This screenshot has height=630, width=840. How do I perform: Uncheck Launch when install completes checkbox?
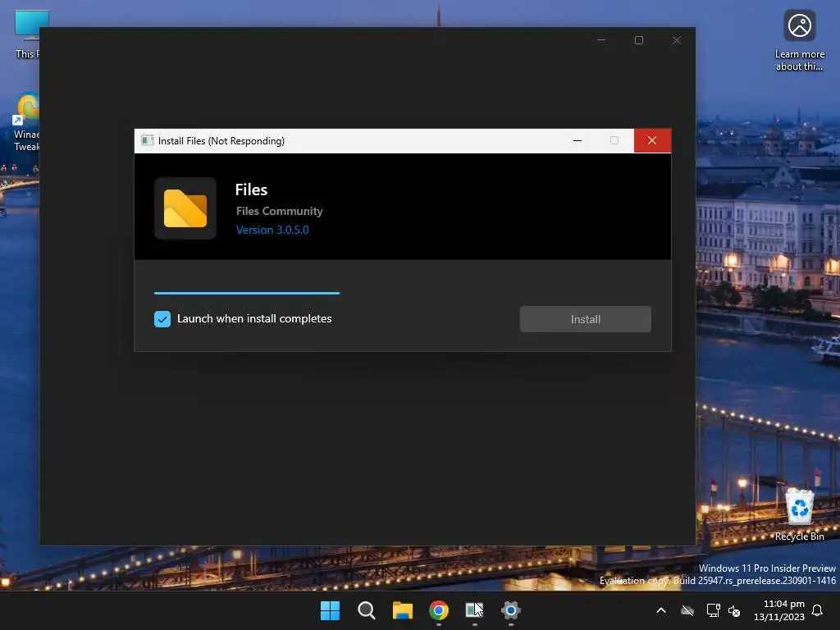pyautogui.click(x=162, y=319)
